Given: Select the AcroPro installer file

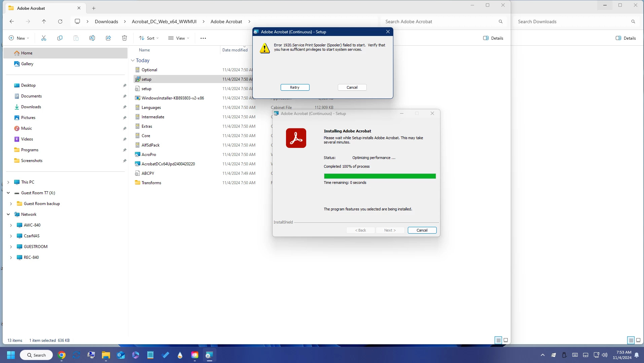Looking at the screenshot, I should tap(149, 155).
